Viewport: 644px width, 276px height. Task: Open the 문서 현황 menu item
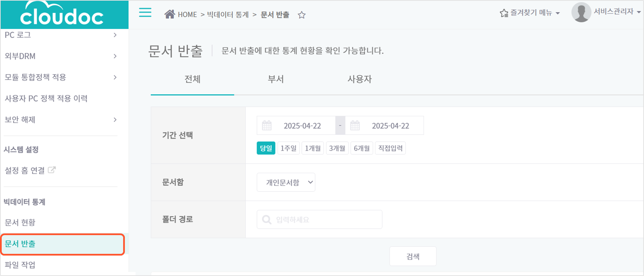point(20,223)
